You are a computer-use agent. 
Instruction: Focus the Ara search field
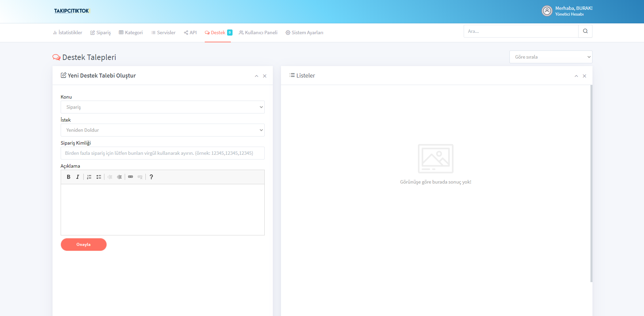tap(521, 31)
